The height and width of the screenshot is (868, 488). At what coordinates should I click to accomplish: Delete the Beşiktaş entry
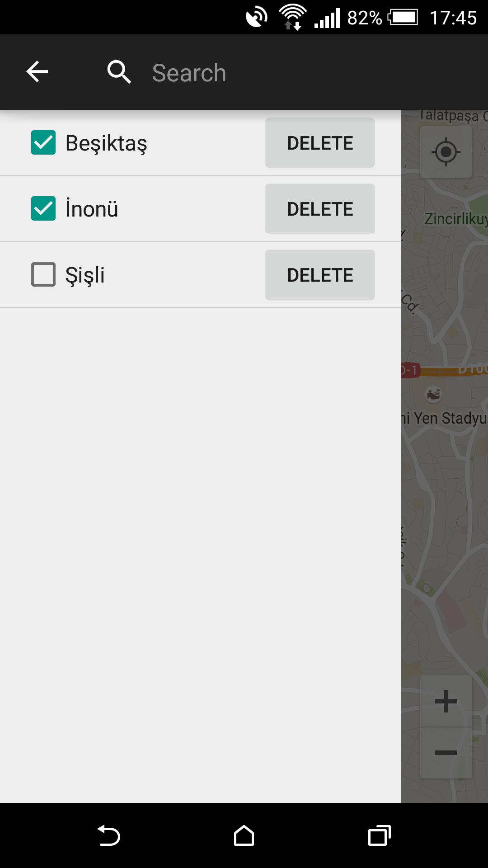pos(320,143)
